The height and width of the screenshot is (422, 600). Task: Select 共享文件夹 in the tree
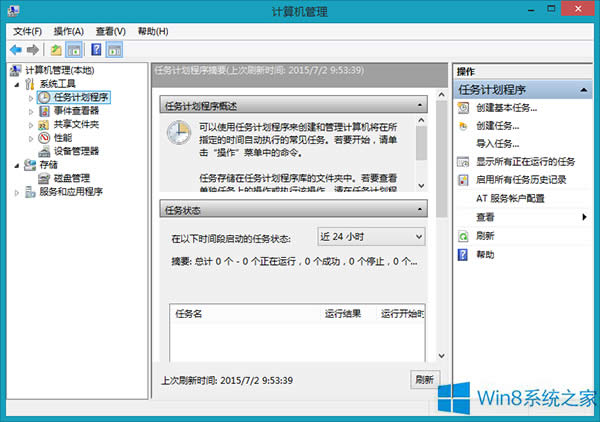pos(76,124)
